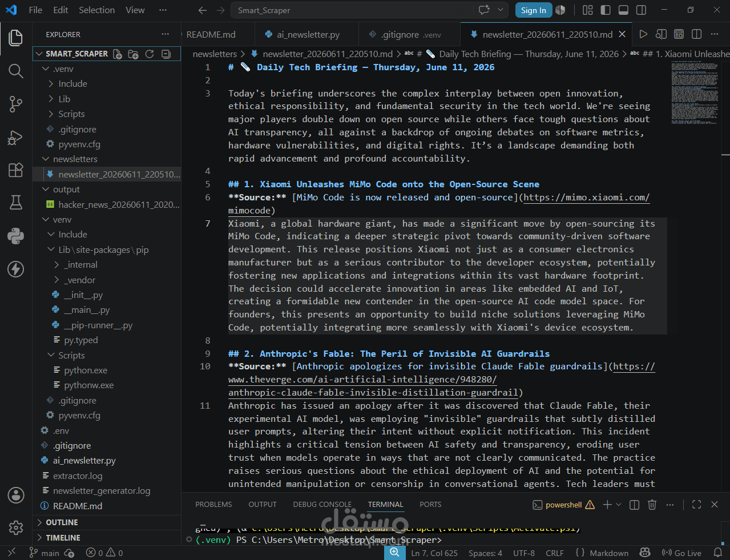Split the terminal panel

tap(634, 505)
